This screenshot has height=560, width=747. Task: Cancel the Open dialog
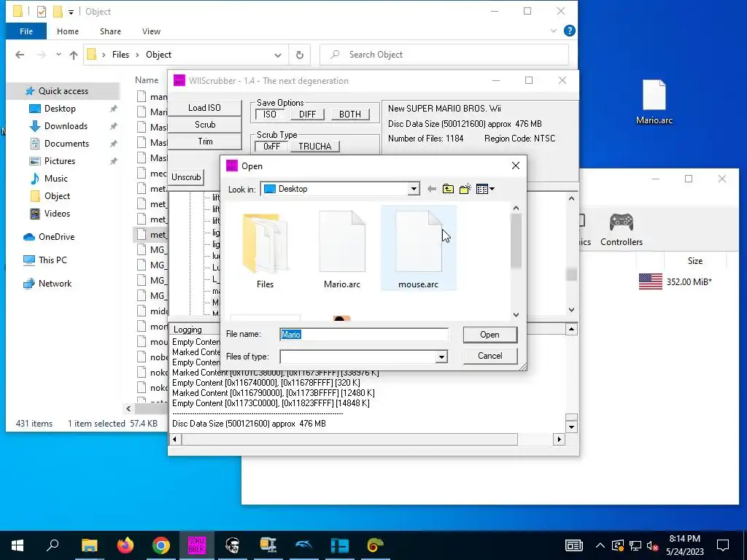click(489, 356)
